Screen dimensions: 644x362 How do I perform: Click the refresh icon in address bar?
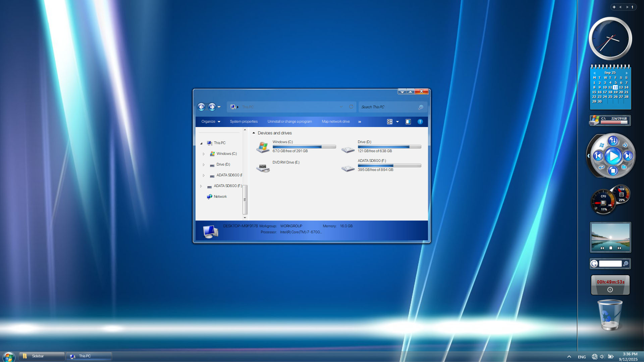pyautogui.click(x=351, y=107)
